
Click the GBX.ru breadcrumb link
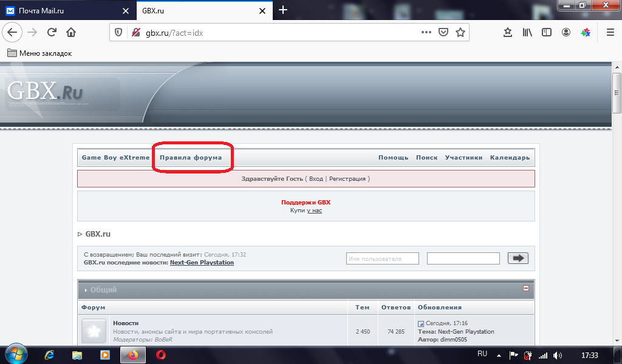click(98, 234)
